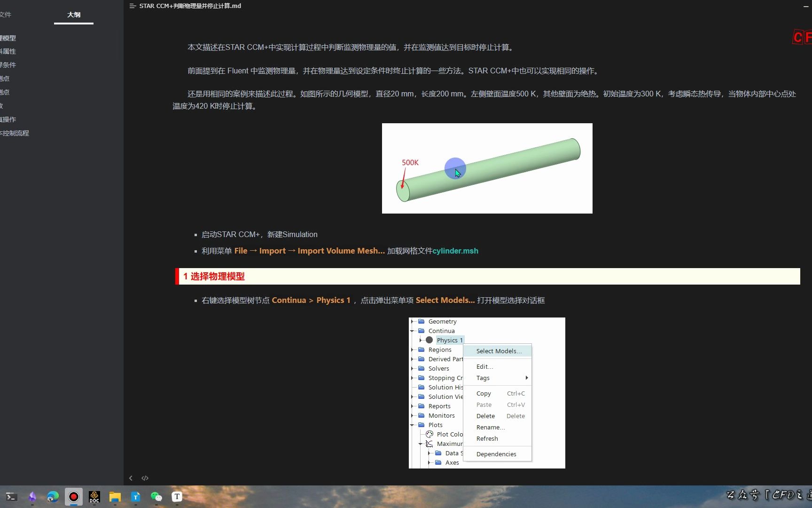Open WeChat from the taskbar
Screen dimensions: 812x508
pyautogui.click(x=156, y=497)
